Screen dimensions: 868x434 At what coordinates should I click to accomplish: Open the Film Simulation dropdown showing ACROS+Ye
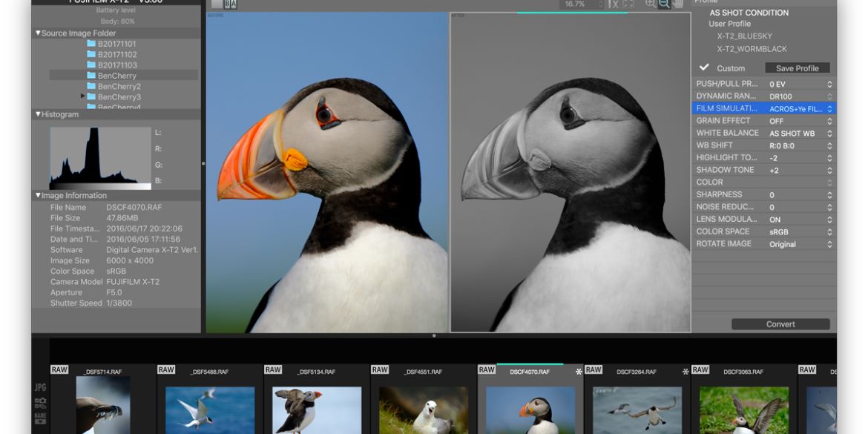[x=800, y=108]
